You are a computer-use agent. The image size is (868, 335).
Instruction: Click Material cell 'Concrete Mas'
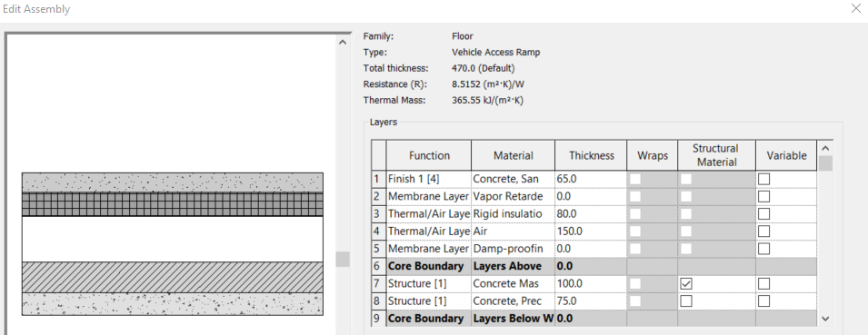514,283
